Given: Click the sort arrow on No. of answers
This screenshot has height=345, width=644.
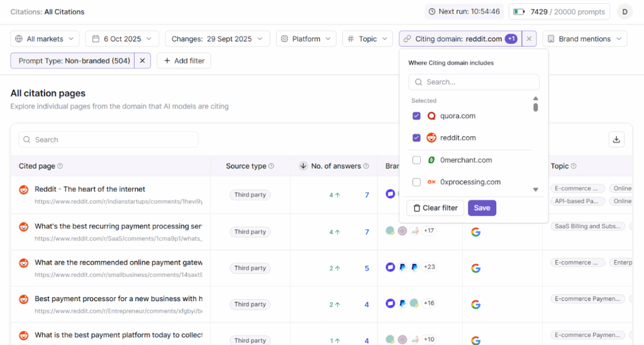Looking at the screenshot, I should tap(303, 167).
